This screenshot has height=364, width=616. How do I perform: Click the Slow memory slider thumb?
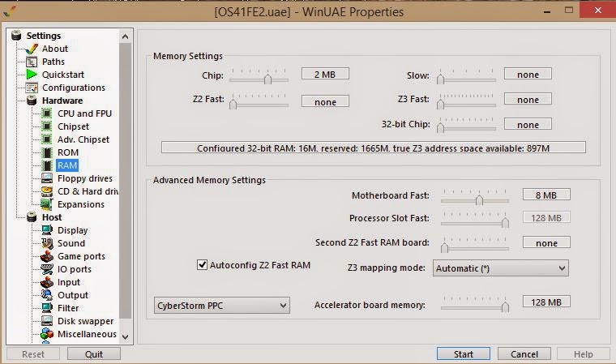tap(440, 79)
